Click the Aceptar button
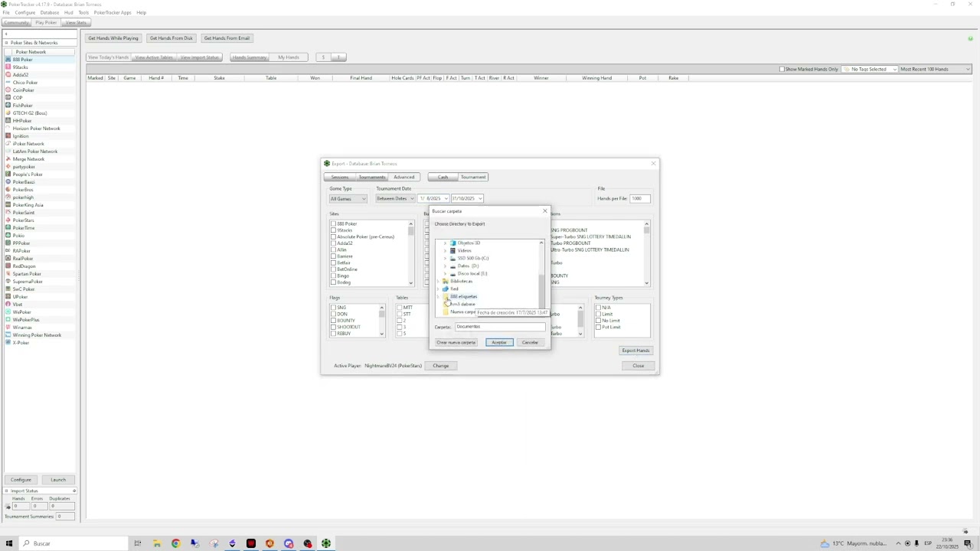Viewport: 980px width, 551px height. coord(499,342)
